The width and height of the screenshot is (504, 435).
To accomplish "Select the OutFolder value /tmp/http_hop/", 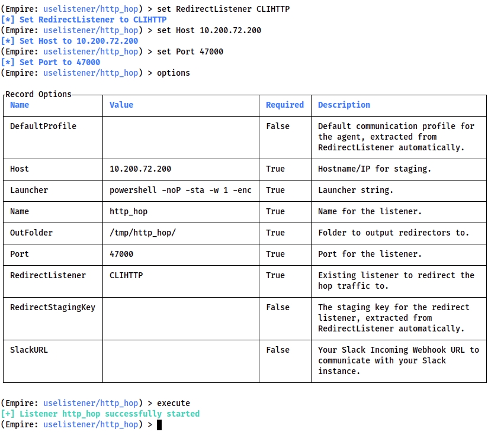I will coord(143,233).
